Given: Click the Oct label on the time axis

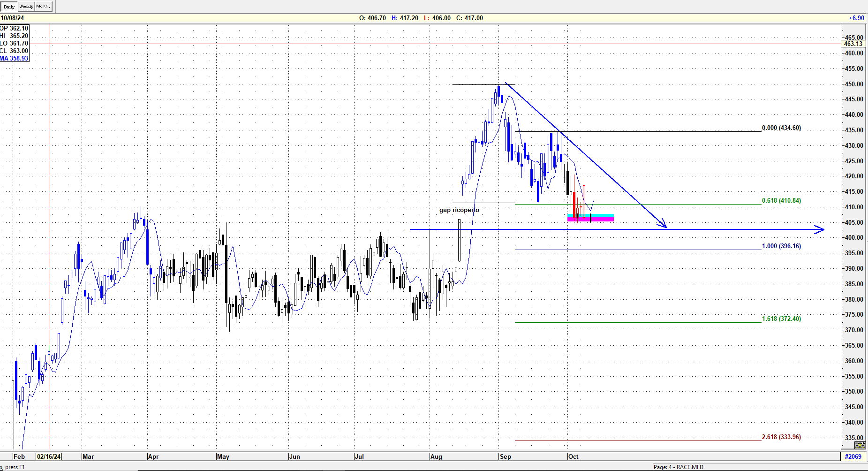Looking at the screenshot, I should [x=573, y=456].
